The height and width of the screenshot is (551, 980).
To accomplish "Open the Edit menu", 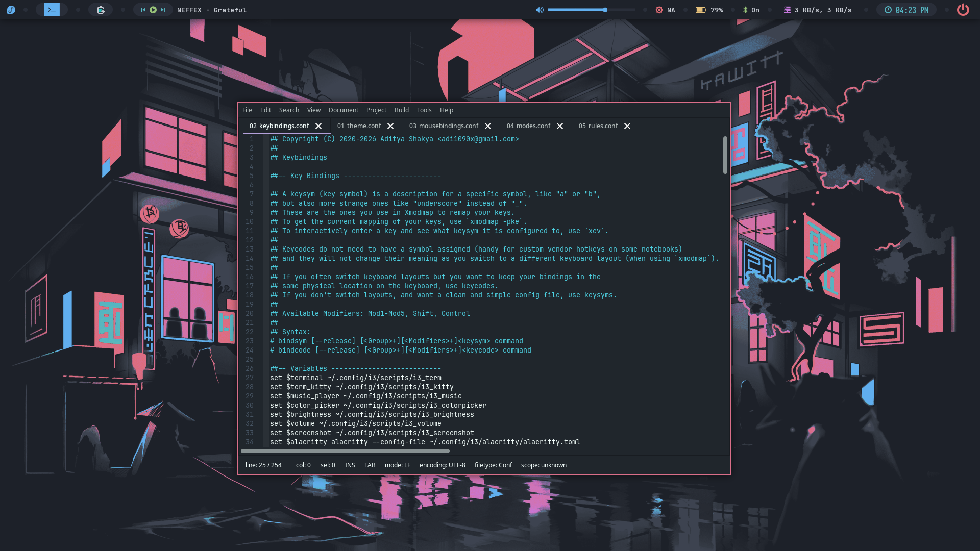I will tap(265, 110).
